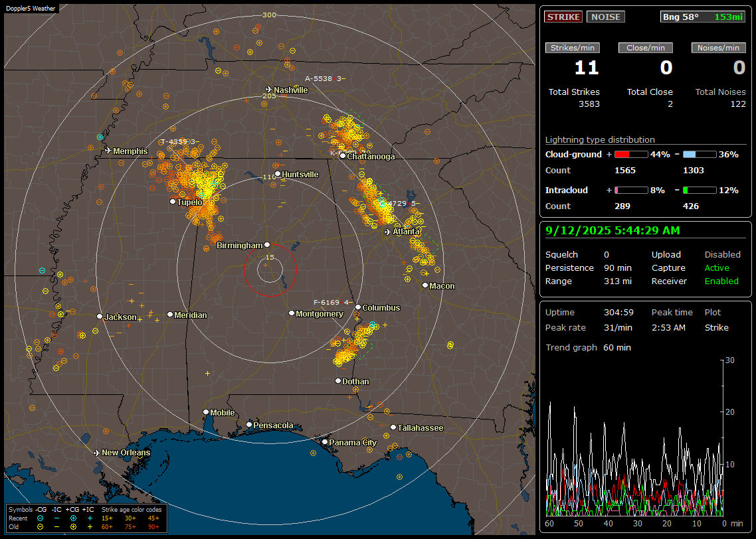Click the Nashville airport marker icon
The height and width of the screenshot is (539, 756).
pos(268,90)
